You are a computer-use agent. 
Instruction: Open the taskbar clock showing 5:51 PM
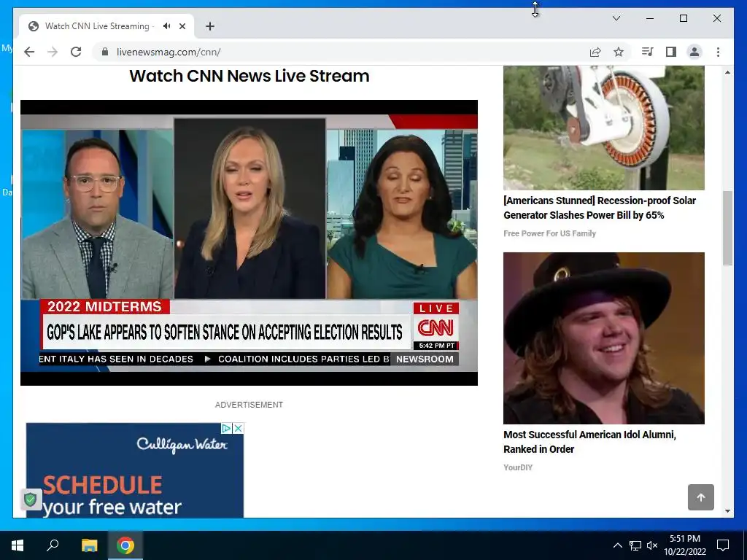pos(685,545)
